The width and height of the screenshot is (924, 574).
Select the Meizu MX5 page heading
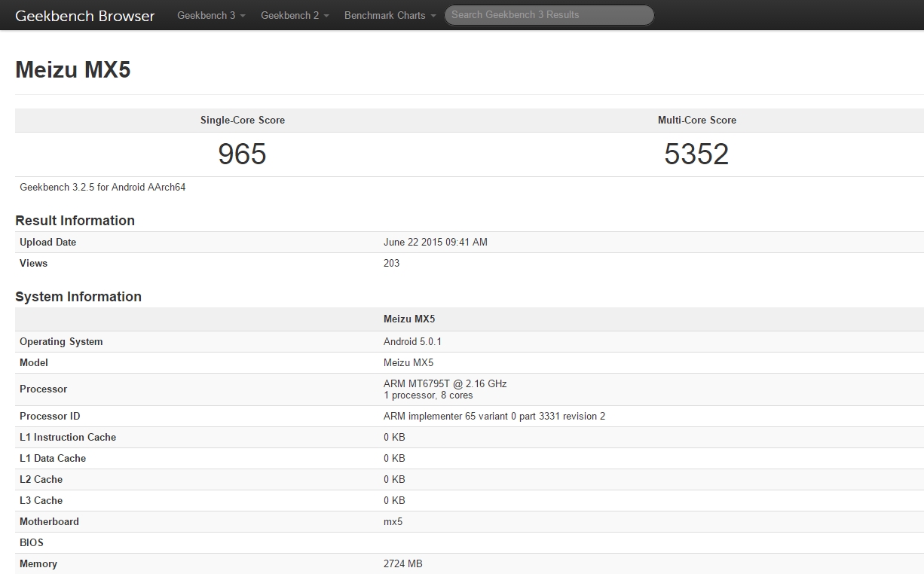(x=73, y=70)
